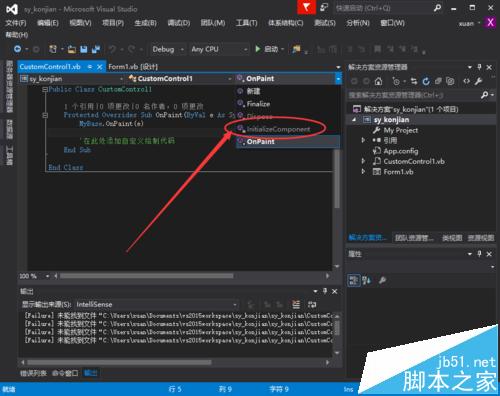Click the Solution Explorer search input field
The width and height of the screenshot is (500, 396).
click(413, 95)
